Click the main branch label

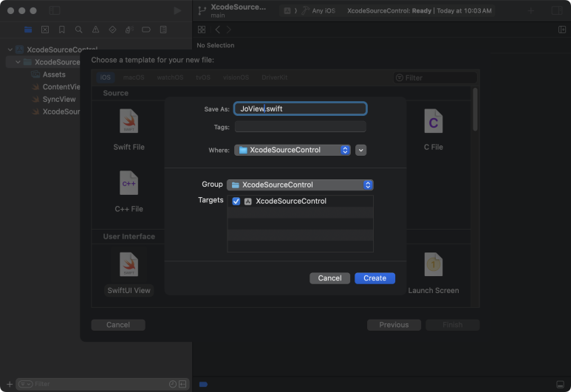[218, 16]
